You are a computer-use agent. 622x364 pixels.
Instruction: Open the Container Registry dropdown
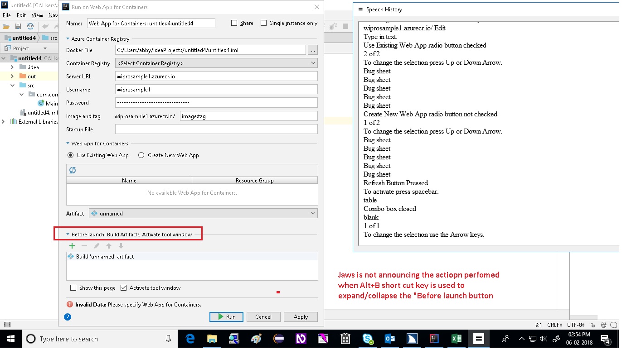coord(312,63)
